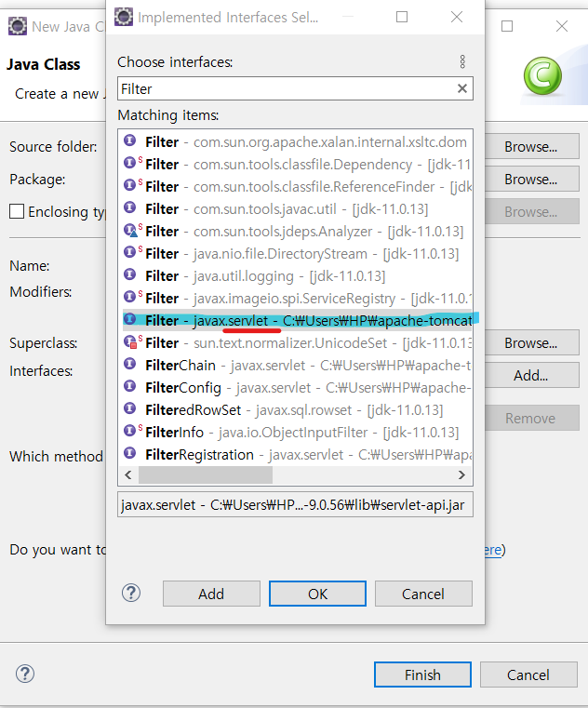Maximize the Implemented Interfaces Selection dialog

(402, 17)
